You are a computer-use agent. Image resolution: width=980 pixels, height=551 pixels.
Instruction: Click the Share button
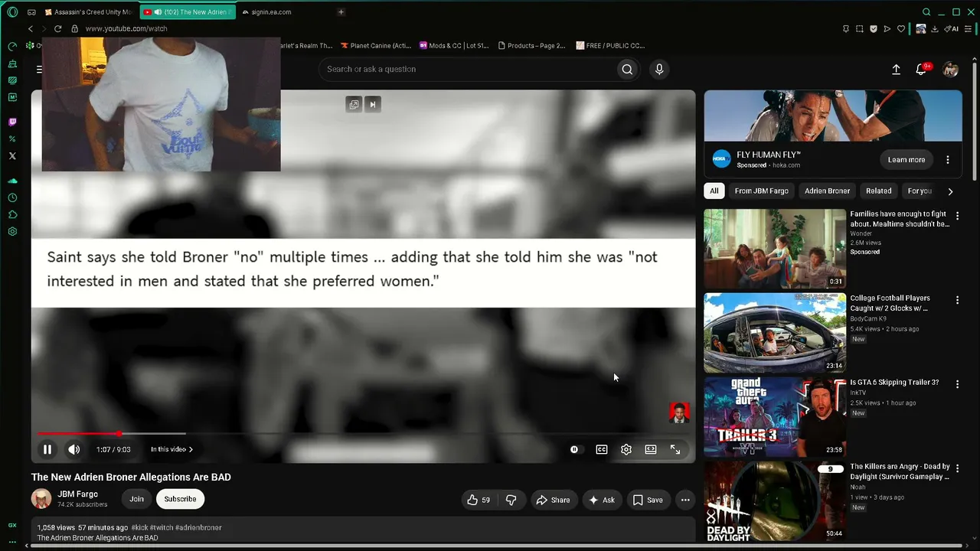tap(553, 500)
